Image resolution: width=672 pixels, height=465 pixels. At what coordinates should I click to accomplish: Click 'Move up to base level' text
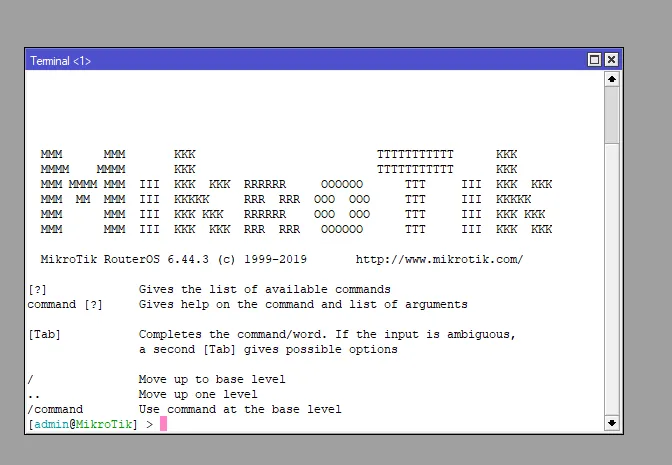click(212, 379)
